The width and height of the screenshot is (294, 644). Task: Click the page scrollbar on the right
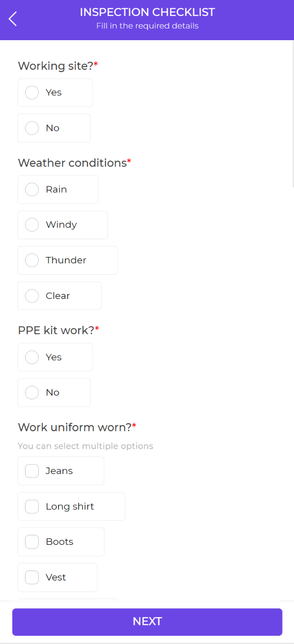pos(292,114)
